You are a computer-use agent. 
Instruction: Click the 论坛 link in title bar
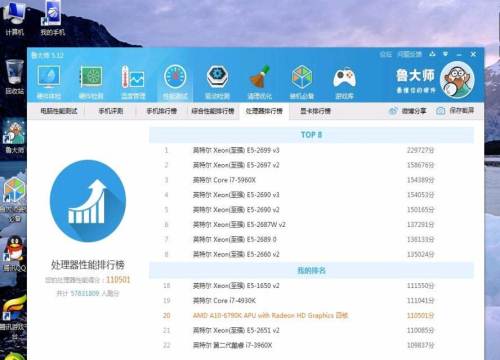(x=386, y=54)
